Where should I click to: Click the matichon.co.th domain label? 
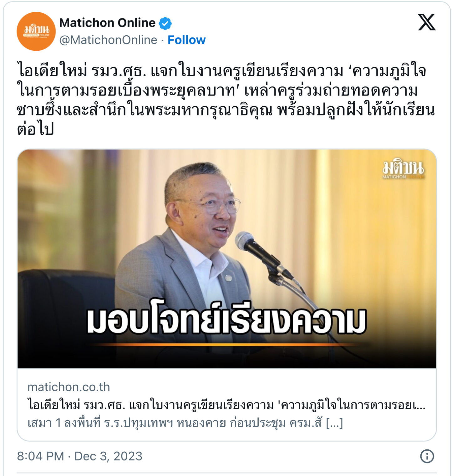click(x=69, y=387)
